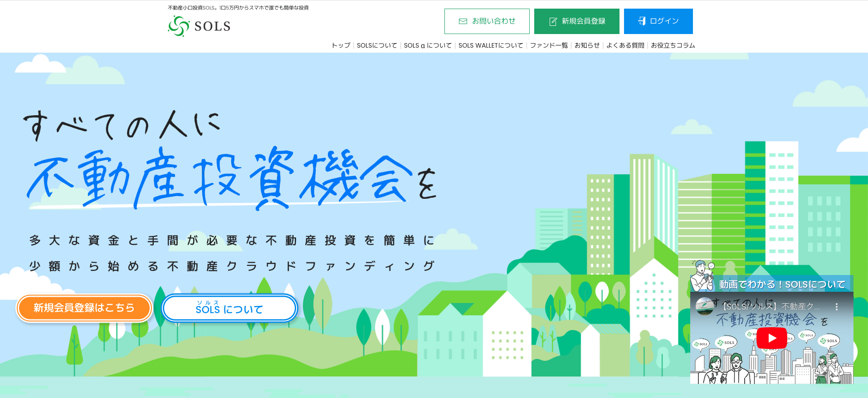Click orange 新規会員登録はこちら button
The width and height of the screenshot is (868, 398).
[84, 308]
